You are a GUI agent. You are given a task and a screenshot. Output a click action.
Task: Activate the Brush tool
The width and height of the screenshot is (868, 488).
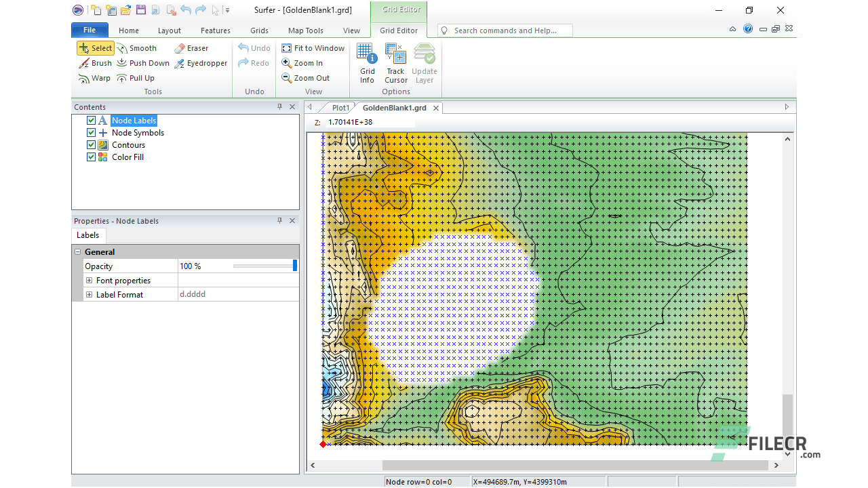pyautogui.click(x=95, y=63)
